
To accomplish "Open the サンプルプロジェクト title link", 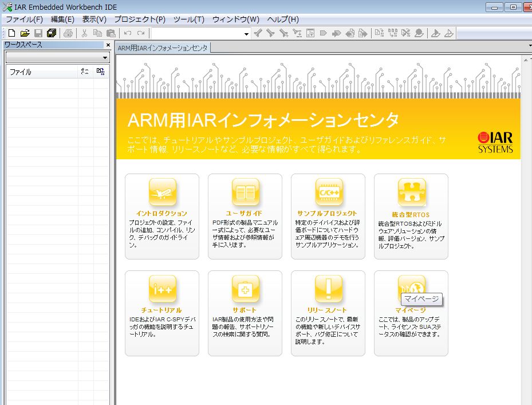I will click(327, 213).
